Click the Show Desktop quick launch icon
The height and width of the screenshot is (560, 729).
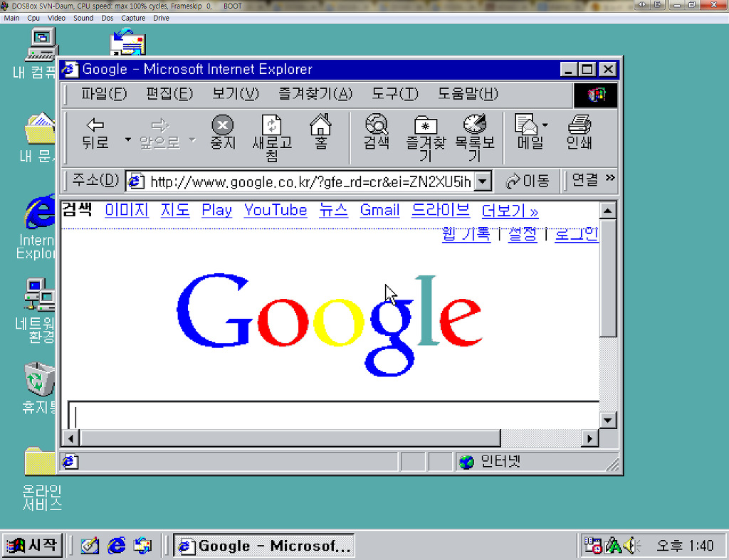tap(90, 546)
